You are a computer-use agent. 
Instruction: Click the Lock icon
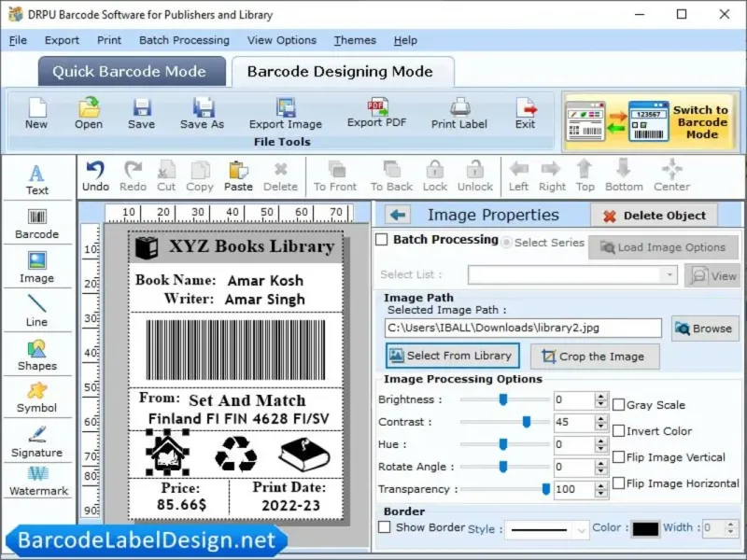[435, 176]
